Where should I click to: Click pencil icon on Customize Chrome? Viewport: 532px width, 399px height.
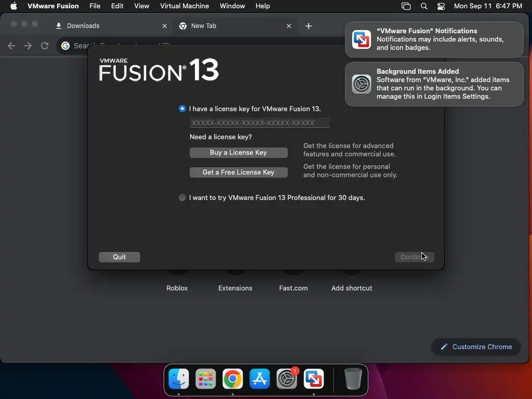click(444, 347)
